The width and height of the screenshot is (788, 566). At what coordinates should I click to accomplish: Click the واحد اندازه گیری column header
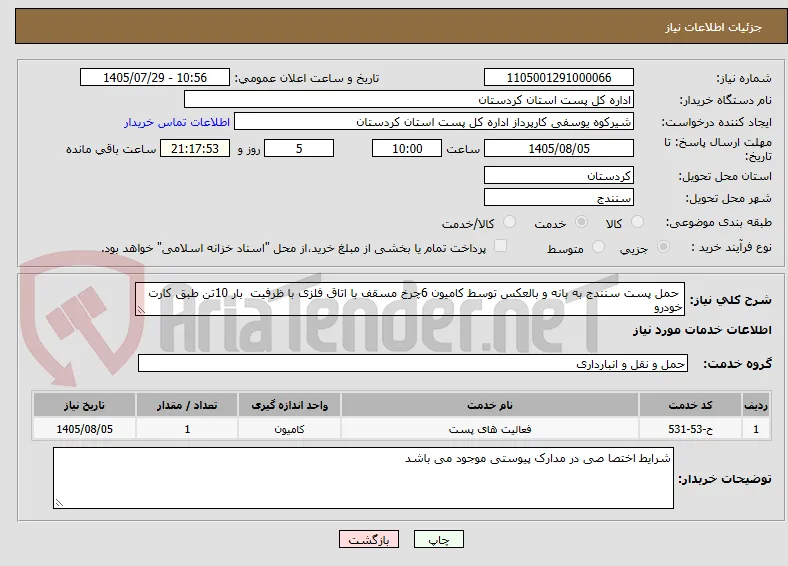[289, 405]
